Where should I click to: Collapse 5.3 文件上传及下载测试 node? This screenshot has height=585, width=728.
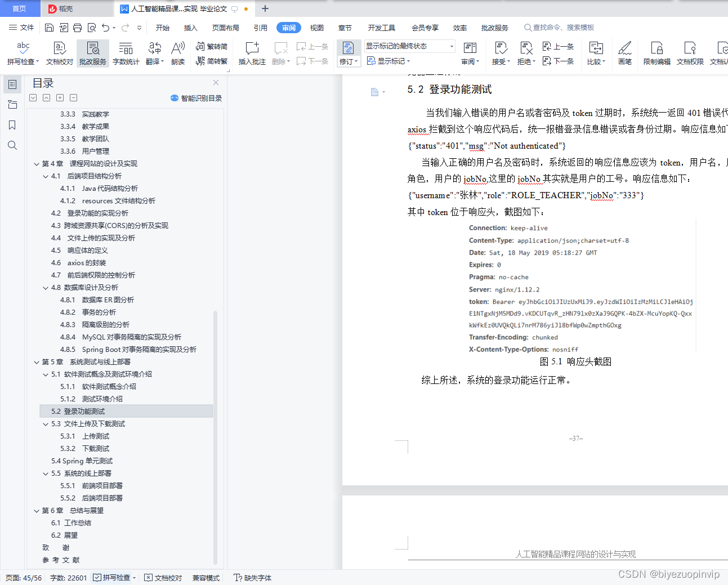[x=46, y=424]
